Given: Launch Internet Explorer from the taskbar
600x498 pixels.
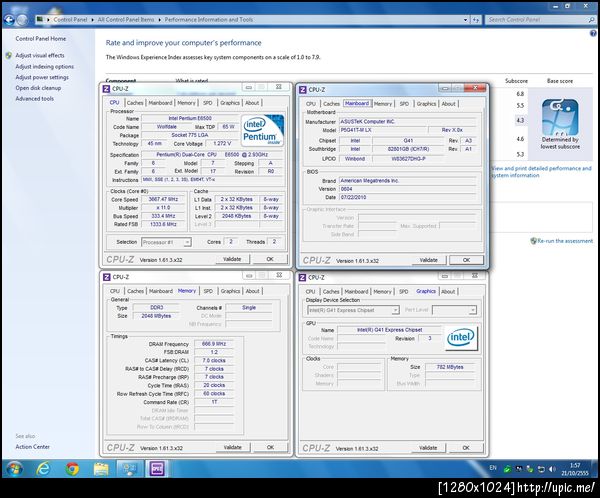Looking at the screenshot, I should [x=44, y=468].
